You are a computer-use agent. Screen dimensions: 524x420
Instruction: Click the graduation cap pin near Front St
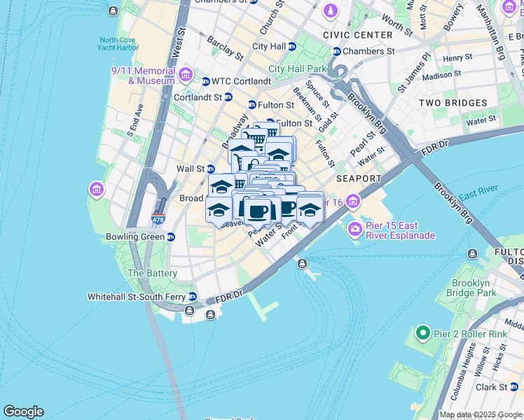tap(310, 211)
